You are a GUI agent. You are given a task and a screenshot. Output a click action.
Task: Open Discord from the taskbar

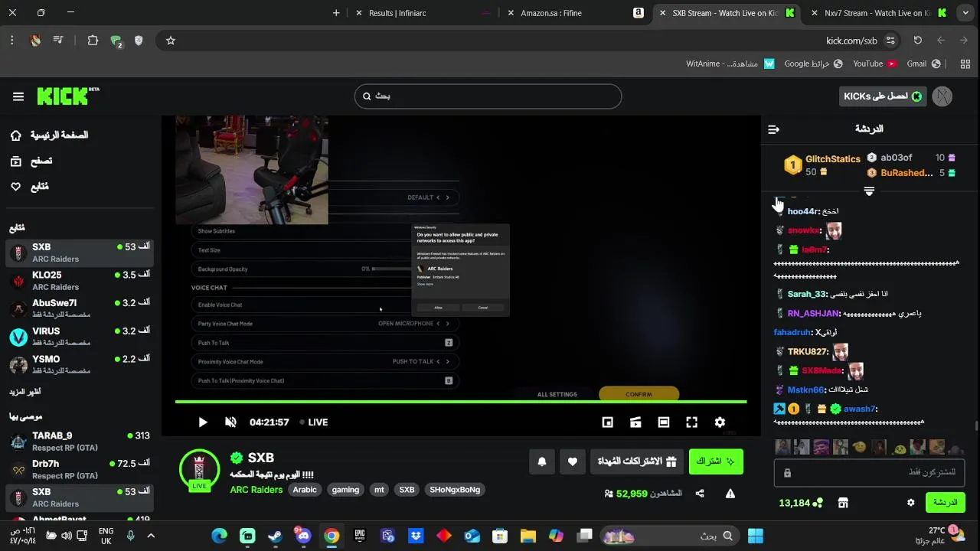tap(303, 536)
